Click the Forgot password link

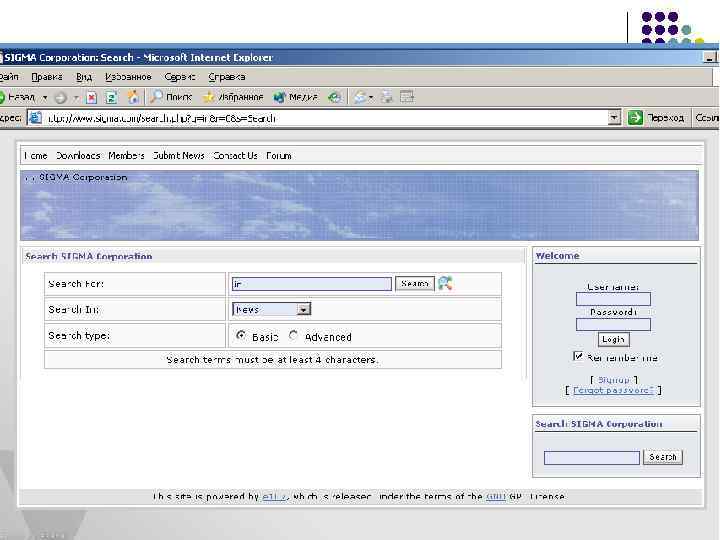(x=613, y=390)
